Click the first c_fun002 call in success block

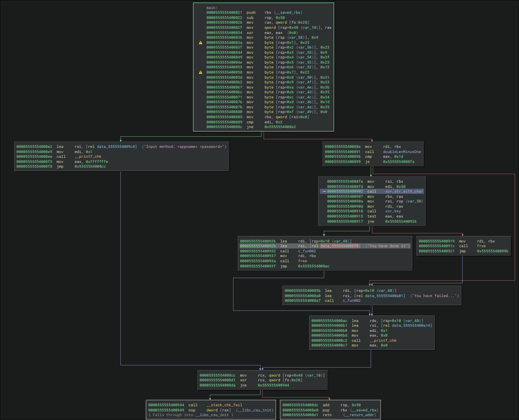tap(307, 251)
